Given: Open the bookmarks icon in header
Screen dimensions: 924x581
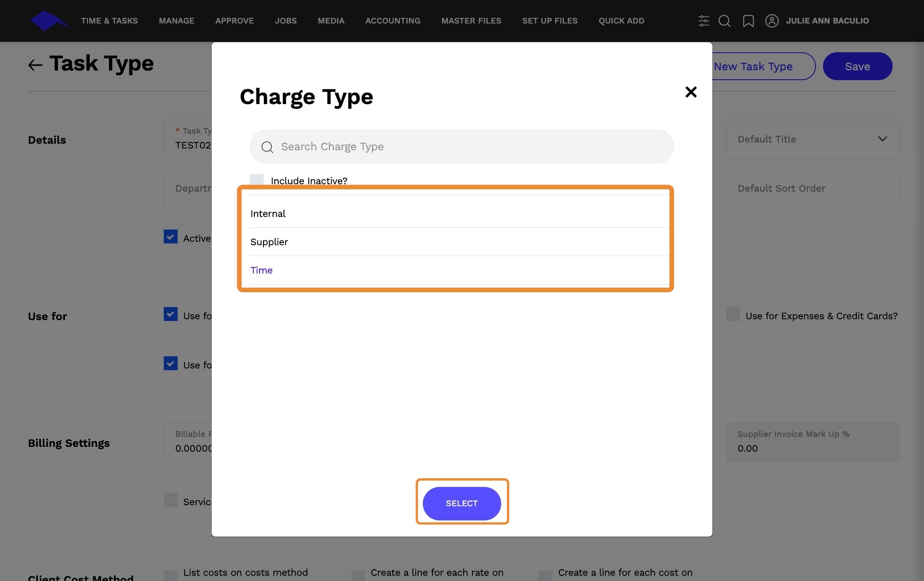Looking at the screenshot, I should point(748,21).
